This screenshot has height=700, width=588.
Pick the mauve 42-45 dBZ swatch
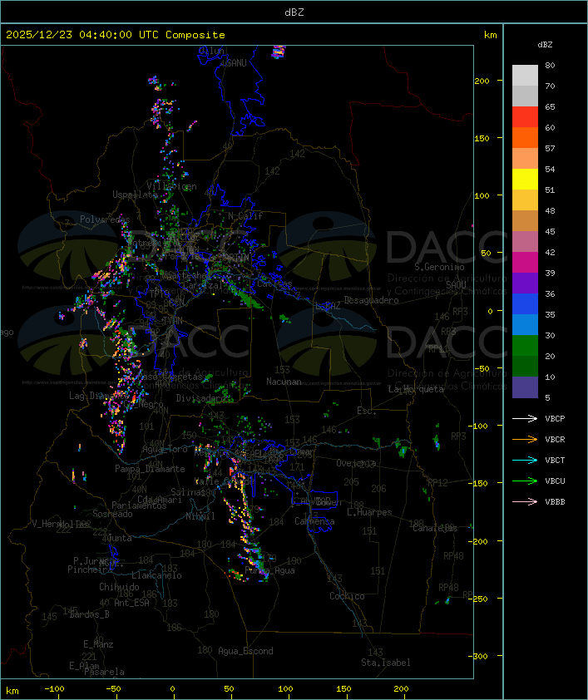tap(525, 242)
